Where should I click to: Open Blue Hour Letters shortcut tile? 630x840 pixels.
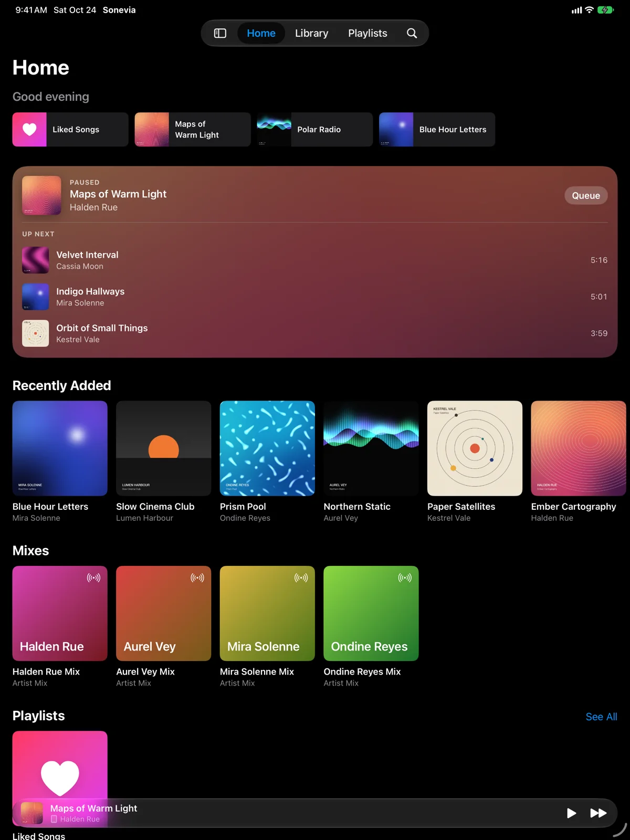(437, 129)
